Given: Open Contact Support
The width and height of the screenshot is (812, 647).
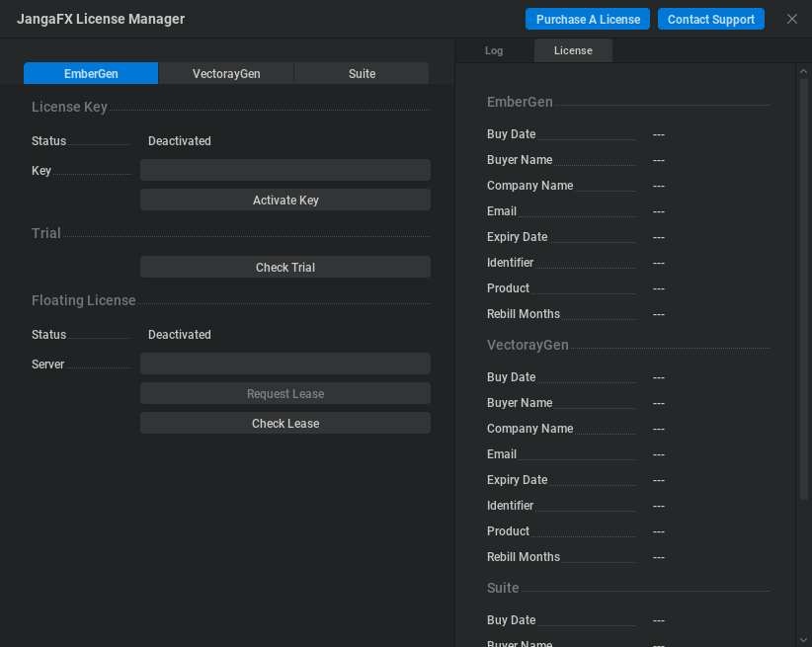Looking at the screenshot, I should tap(711, 19).
